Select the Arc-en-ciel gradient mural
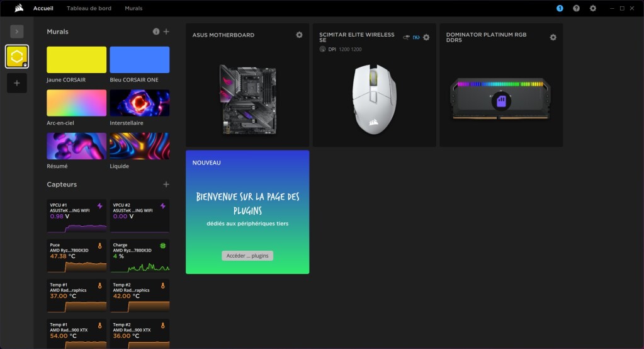This screenshot has width=644, height=349. click(x=76, y=103)
